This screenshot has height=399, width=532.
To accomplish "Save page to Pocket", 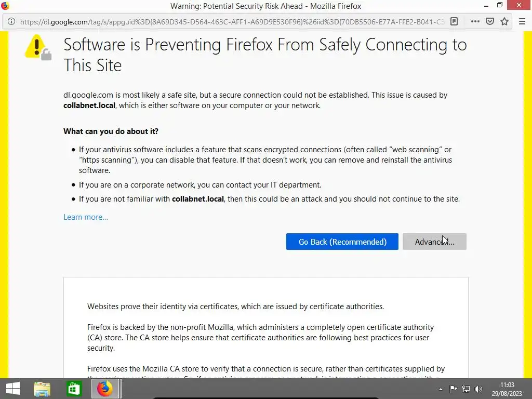I will 489,22.
